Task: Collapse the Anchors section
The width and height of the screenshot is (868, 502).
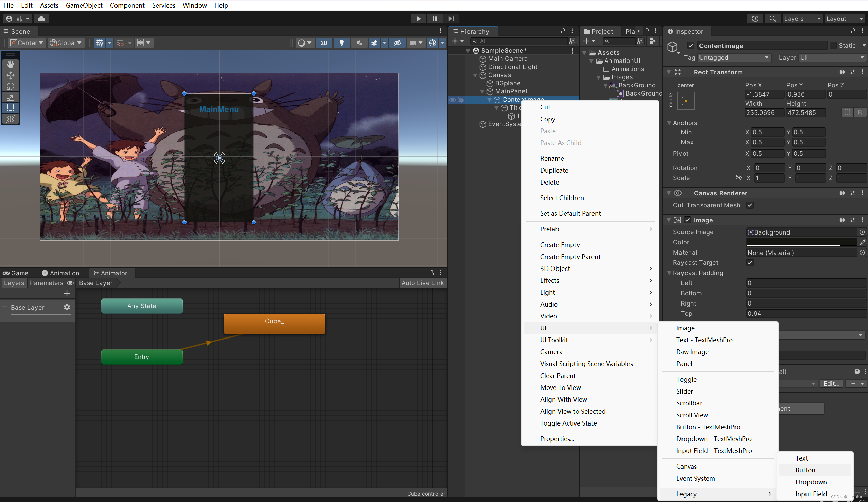Action: click(669, 123)
